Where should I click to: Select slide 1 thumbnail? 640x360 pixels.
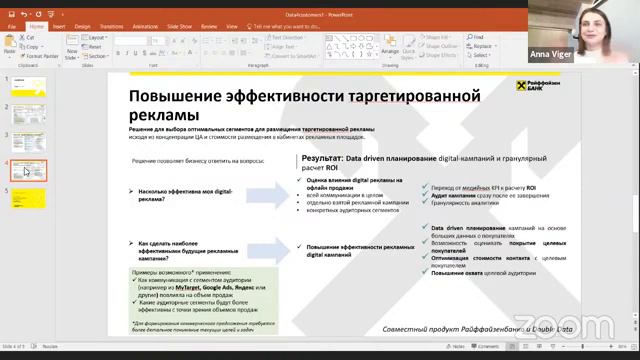[29, 87]
